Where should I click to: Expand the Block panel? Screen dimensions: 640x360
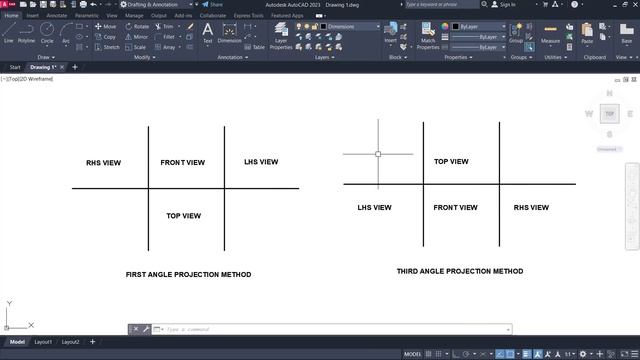398,58
